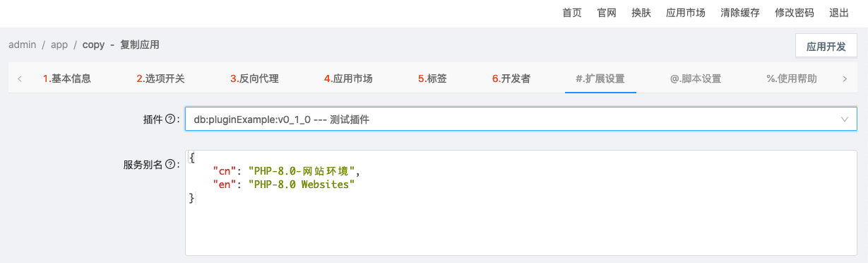Viewport: 868px width, 263px height.
Task: Click the admin breadcrumb link
Action: click(x=23, y=45)
